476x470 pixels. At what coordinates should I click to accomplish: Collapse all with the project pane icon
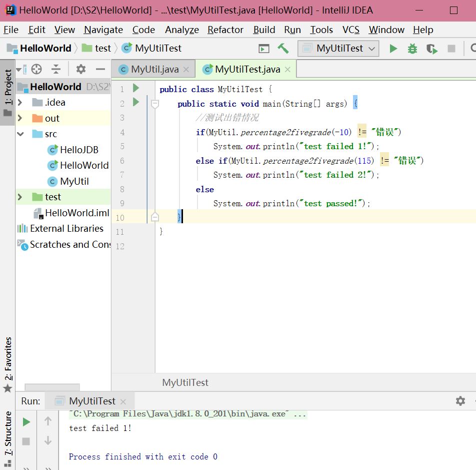pyautogui.click(x=56, y=69)
